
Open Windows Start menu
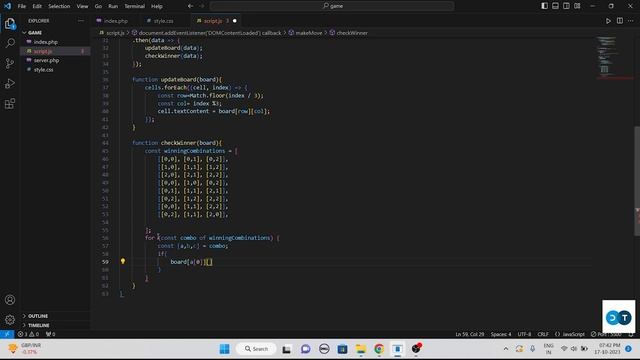click(x=224, y=349)
